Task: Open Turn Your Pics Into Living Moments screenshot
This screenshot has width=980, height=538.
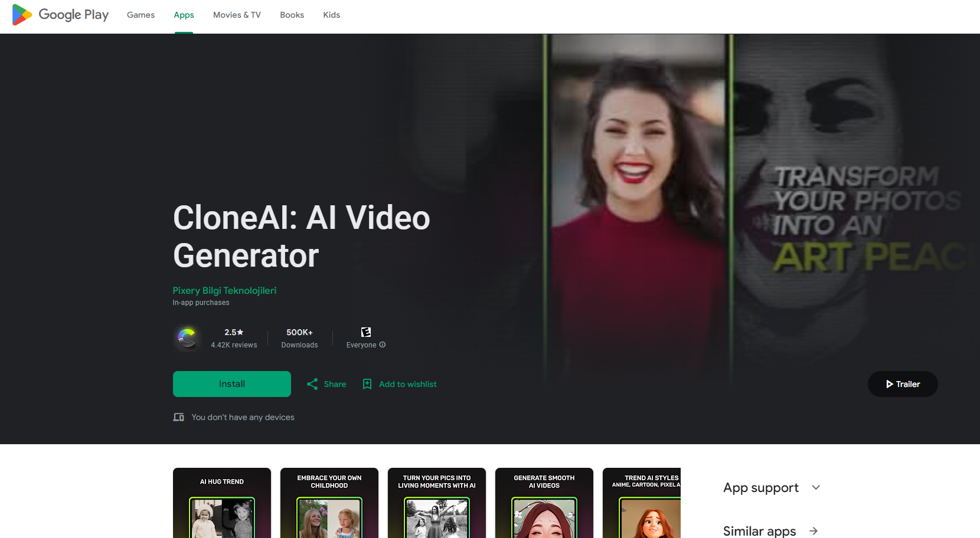Action: [x=437, y=503]
